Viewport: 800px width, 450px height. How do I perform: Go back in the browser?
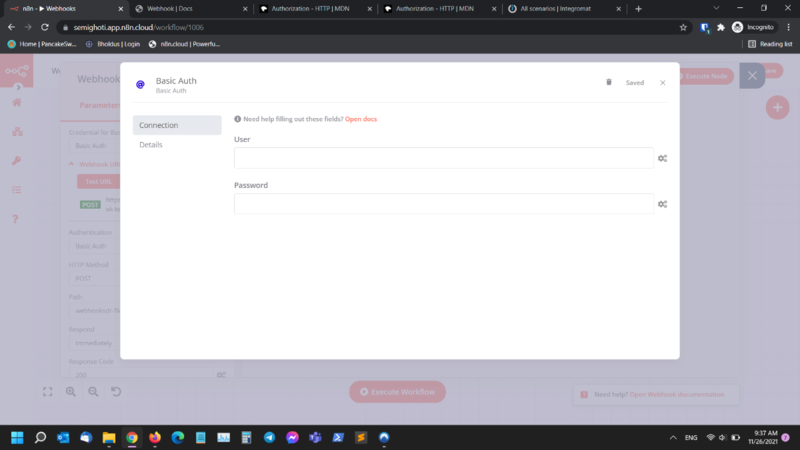click(11, 27)
